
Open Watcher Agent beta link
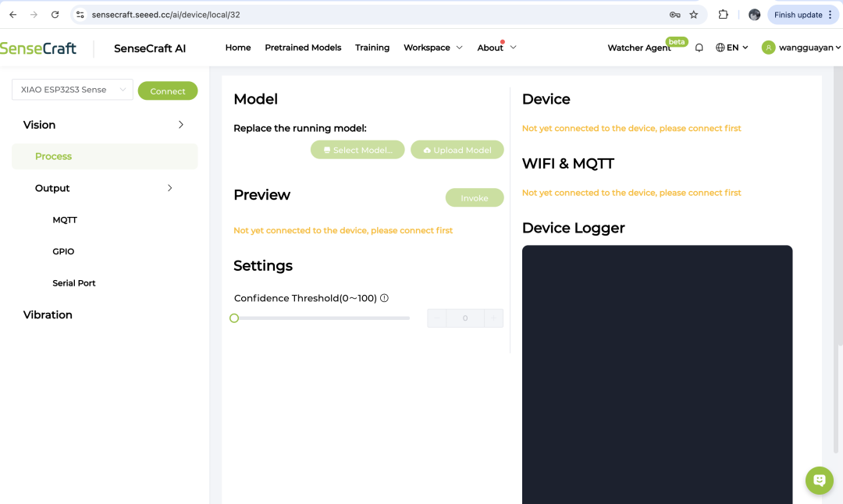pos(639,48)
